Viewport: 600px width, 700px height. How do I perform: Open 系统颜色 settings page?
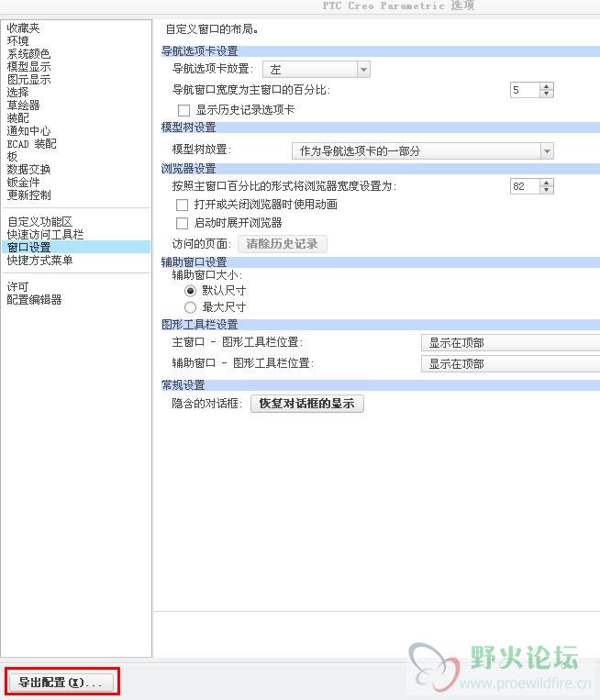coord(28,54)
